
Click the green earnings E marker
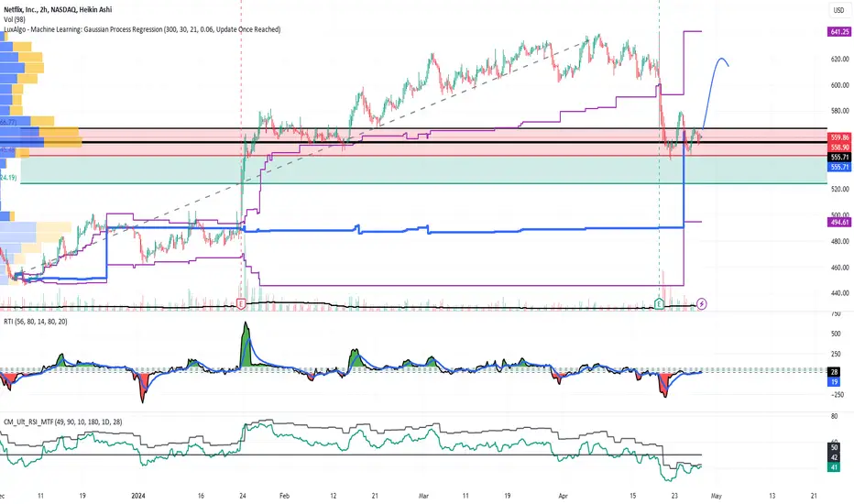(x=659, y=304)
